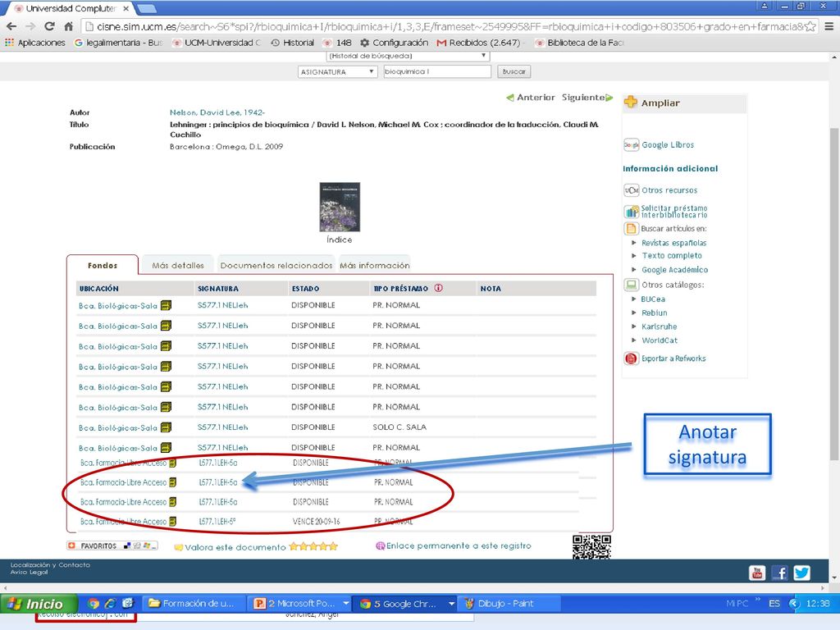The height and width of the screenshot is (630, 840).
Task: Open the Karlsruhe catalog link
Action: click(660, 326)
